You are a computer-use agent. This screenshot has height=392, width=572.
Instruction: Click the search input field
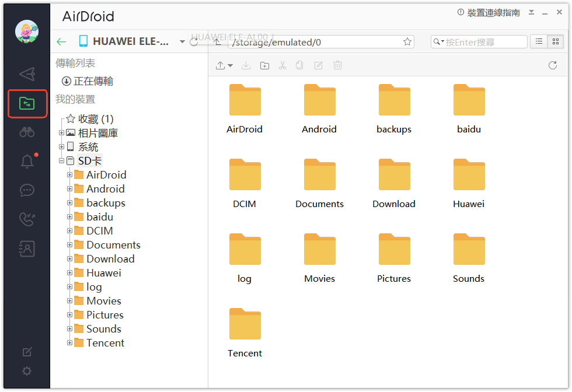(479, 42)
